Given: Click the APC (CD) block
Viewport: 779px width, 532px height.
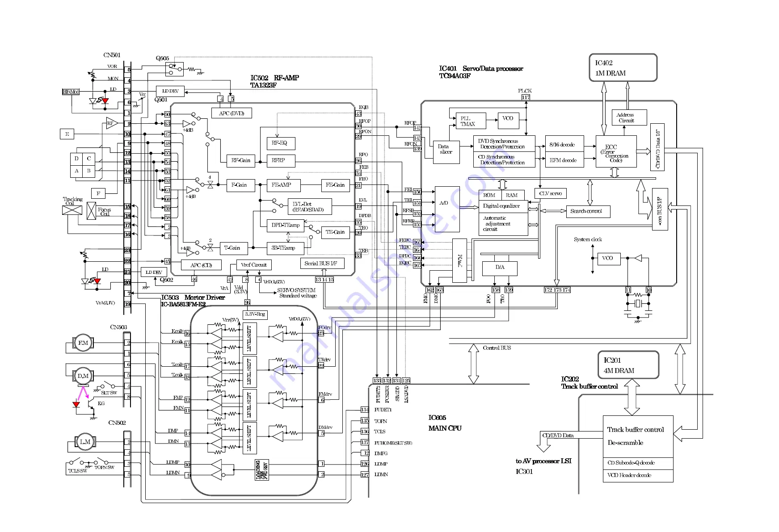Looking at the screenshot, I should point(201,265).
